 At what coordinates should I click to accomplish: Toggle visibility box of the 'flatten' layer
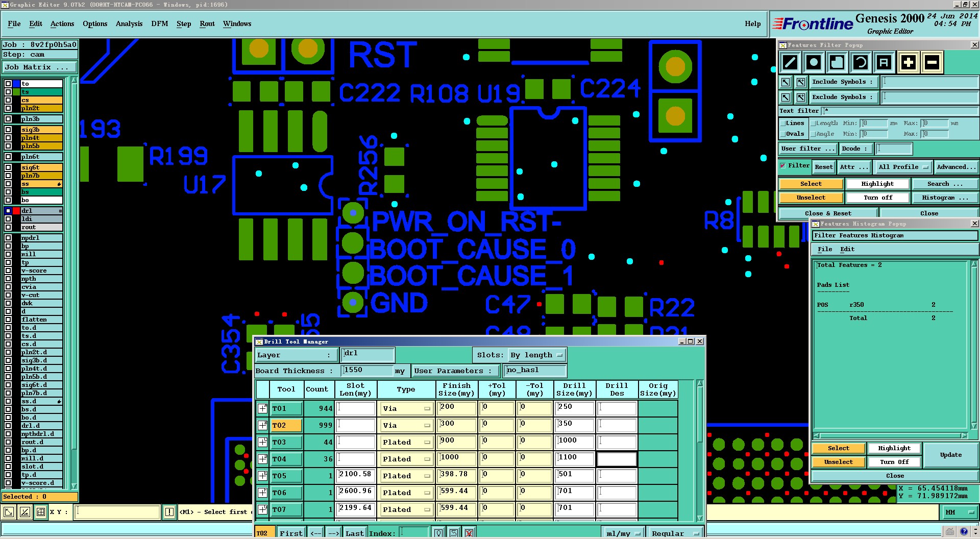tap(8, 320)
